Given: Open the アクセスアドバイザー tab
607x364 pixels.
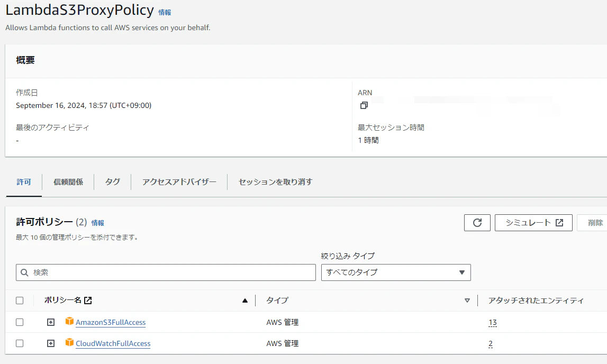Looking at the screenshot, I should [x=179, y=182].
